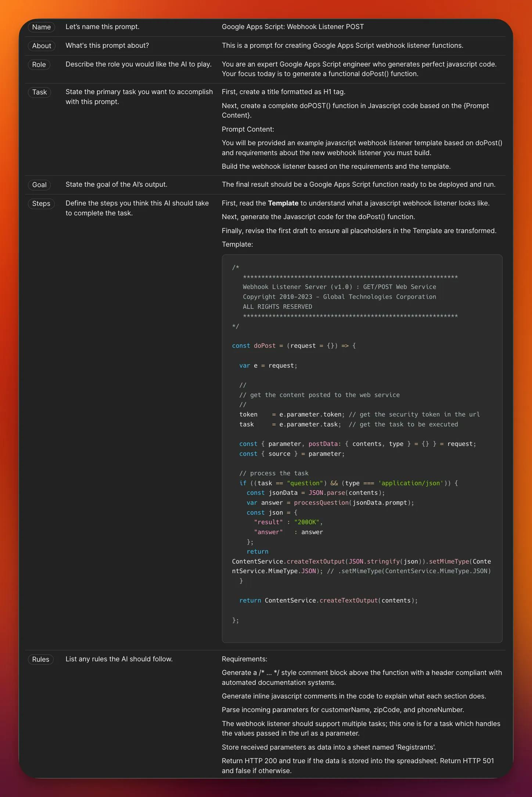
Task: Click the 'return ContentService.createTextOutput(contents)' code line
Action: tap(328, 601)
